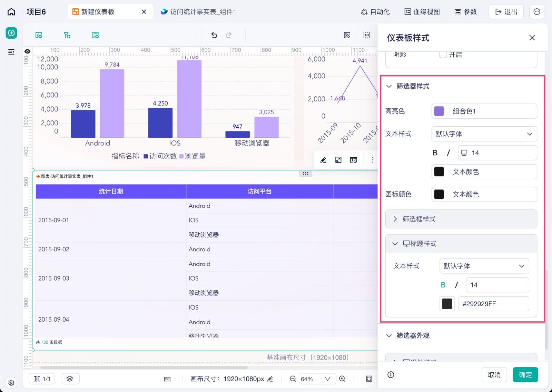This screenshot has width=552, height=392.
Task: Go to the home icon
Action: pyautogui.click(x=11, y=12)
